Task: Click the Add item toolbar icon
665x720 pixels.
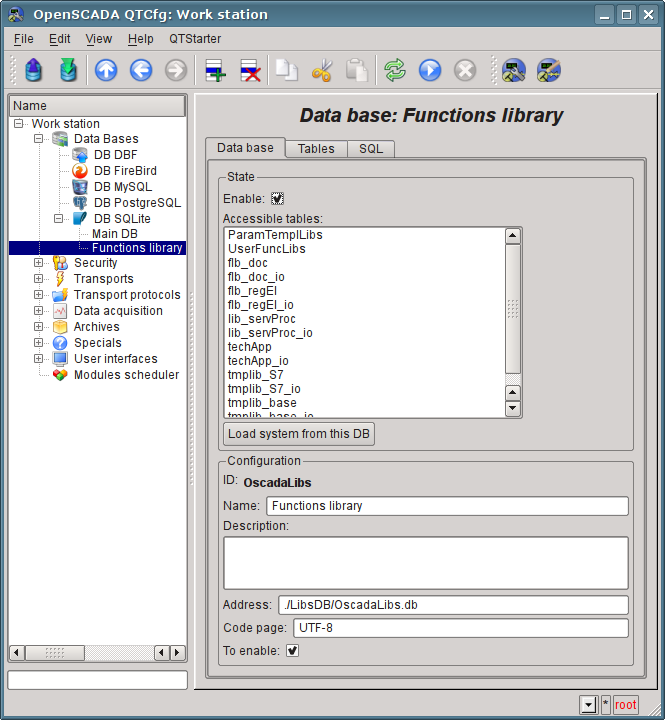Action: (x=215, y=70)
